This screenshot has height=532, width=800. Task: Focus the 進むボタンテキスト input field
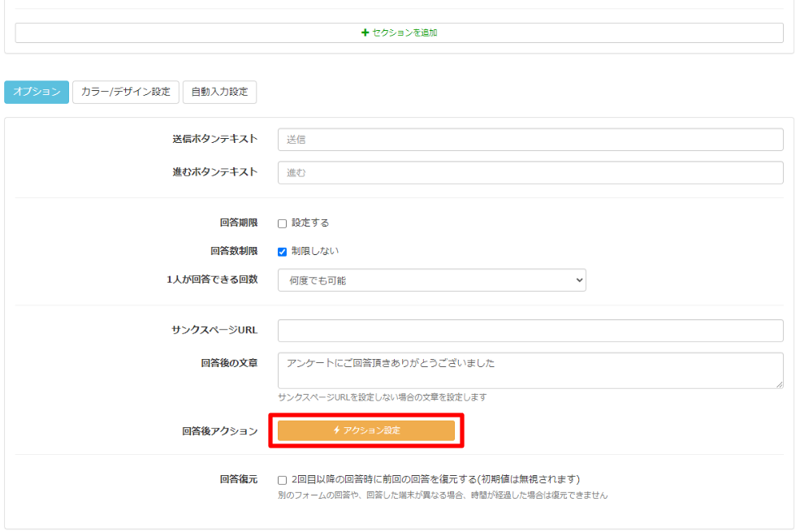pyautogui.click(x=530, y=172)
